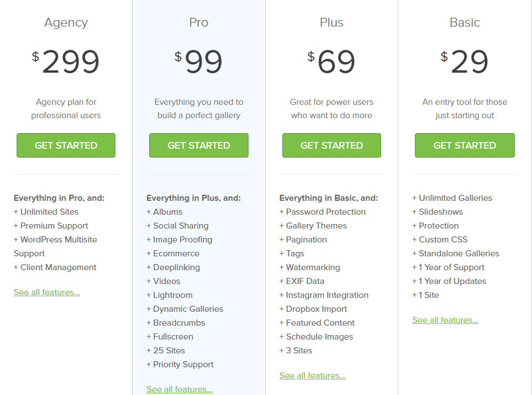Click GET STARTED under Pro plan
Image resolution: width=532 pixels, height=395 pixels.
(199, 145)
